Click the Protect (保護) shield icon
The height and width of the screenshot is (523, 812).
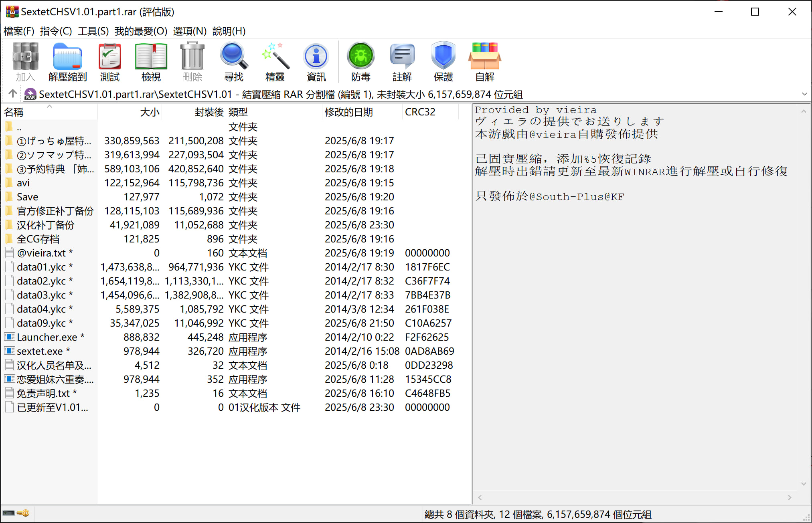(x=443, y=61)
